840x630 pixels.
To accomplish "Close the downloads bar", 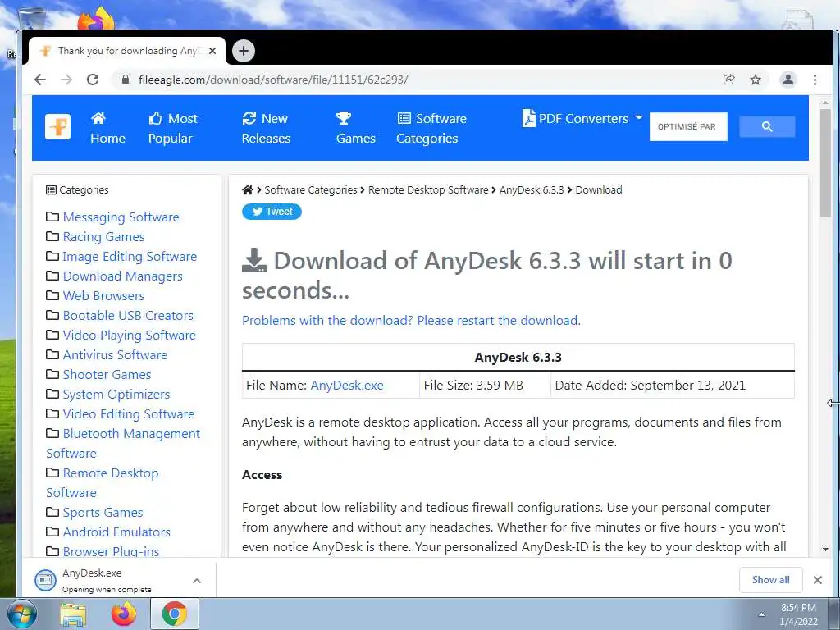I will [x=818, y=580].
